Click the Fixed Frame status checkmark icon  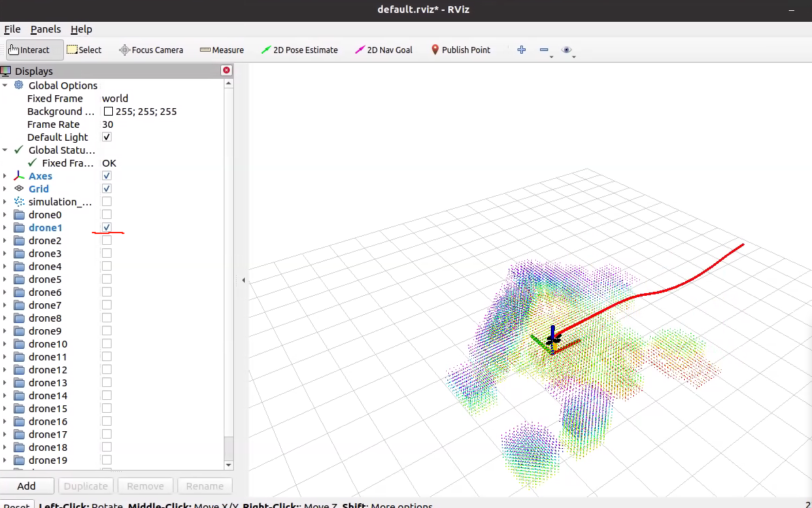click(x=33, y=163)
